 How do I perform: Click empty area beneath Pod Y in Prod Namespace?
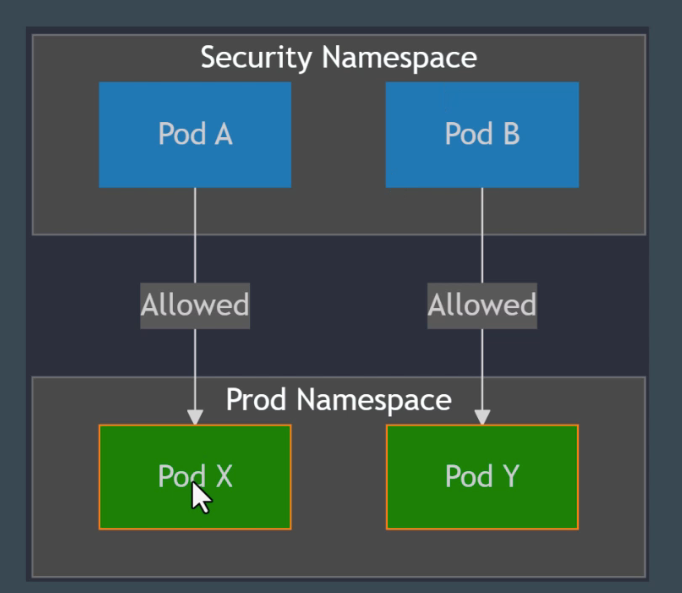point(482,553)
